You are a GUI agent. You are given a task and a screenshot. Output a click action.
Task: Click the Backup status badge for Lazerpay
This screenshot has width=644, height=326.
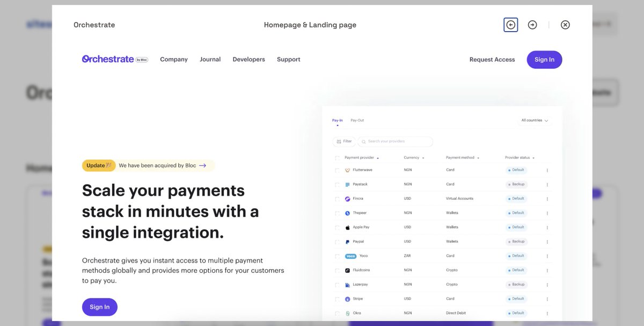[516, 285]
